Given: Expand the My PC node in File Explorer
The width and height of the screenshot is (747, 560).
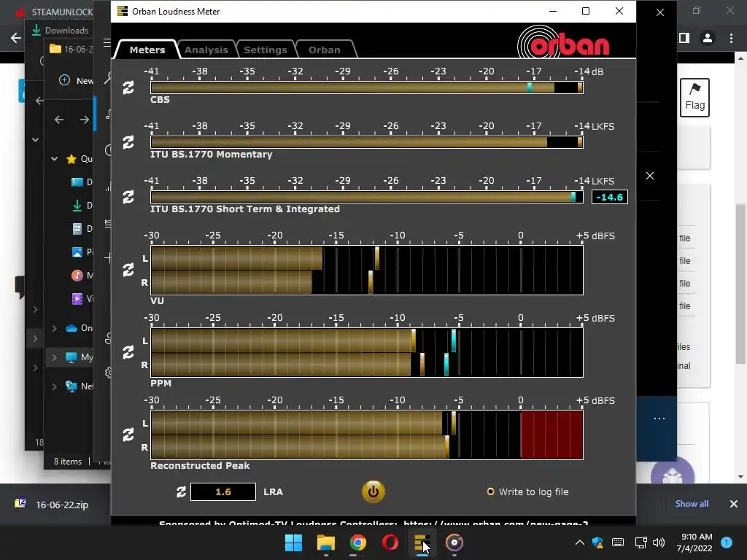Looking at the screenshot, I should click(x=54, y=357).
